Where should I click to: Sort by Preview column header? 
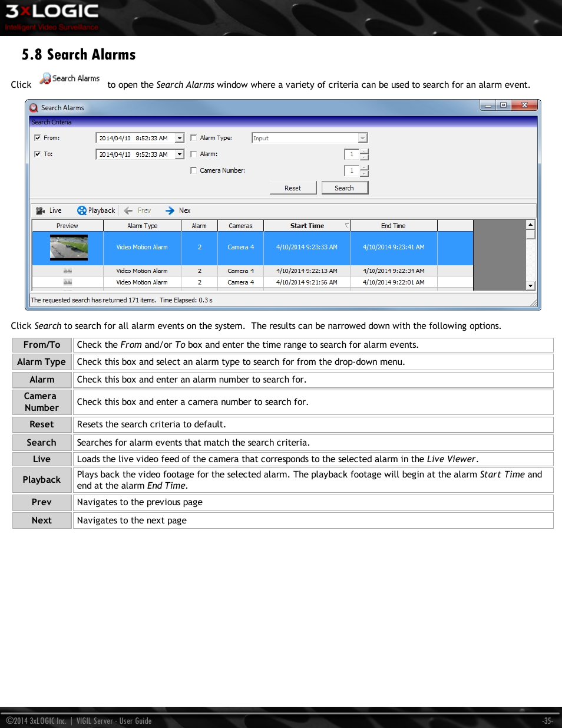[x=68, y=226]
